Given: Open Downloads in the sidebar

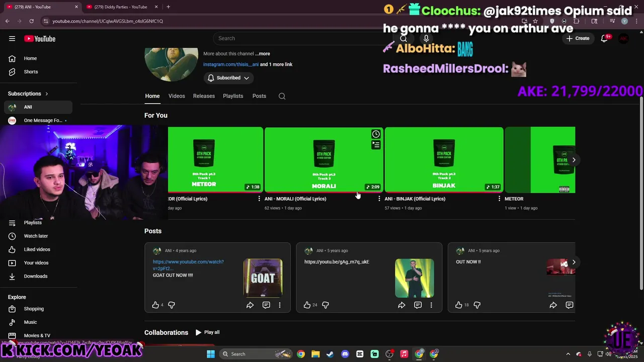Looking at the screenshot, I should [38, 276].
